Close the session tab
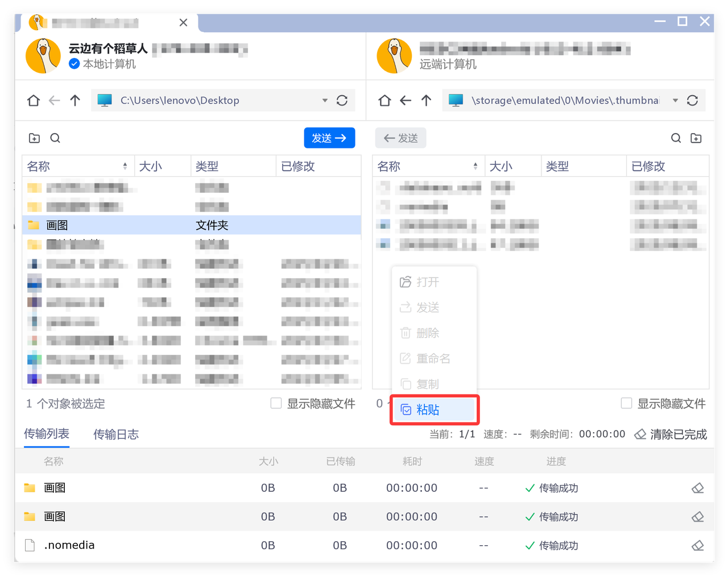Screen dimensions: 728x576 tap(183, 23)
